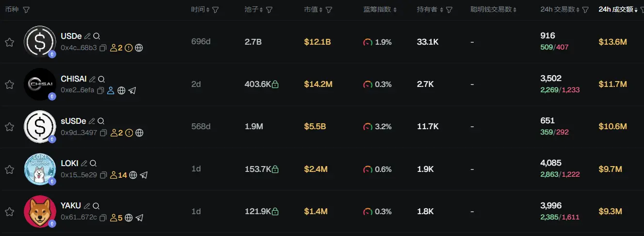This screenshot has height=236, width=644.
Task: Favorite USDe with the star
Action: pos(9,42)
